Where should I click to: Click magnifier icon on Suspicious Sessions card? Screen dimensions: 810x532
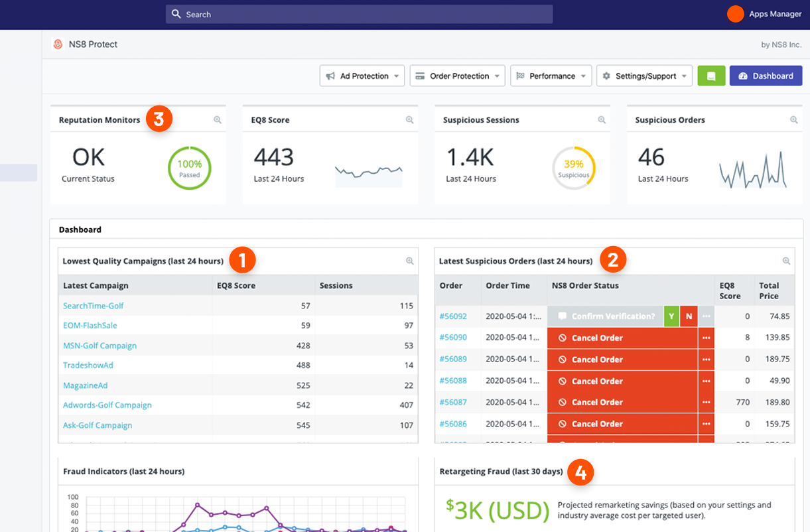602,120
